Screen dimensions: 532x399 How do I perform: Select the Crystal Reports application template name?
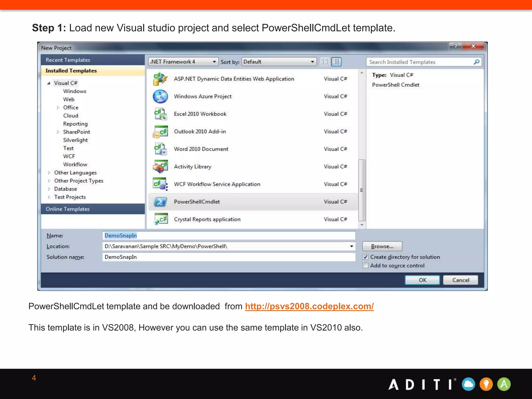207,220
